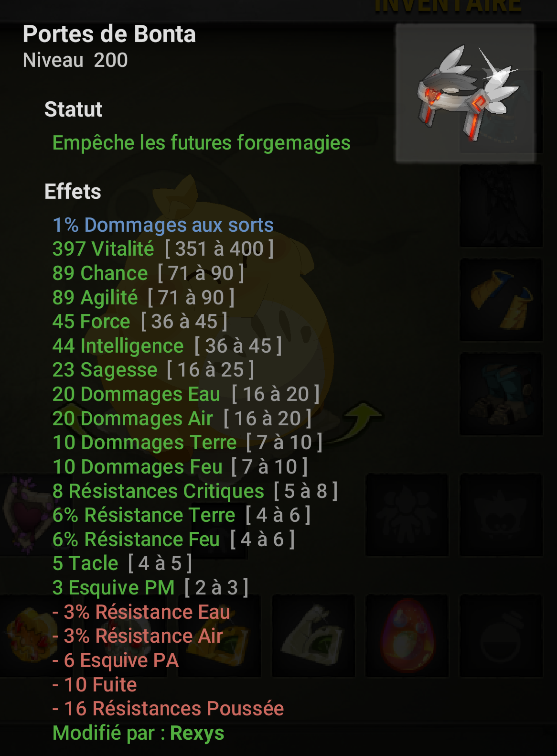The image size is (557, 756).
Task: Select the grey parchment map item
Action: (x=313, y=636)
